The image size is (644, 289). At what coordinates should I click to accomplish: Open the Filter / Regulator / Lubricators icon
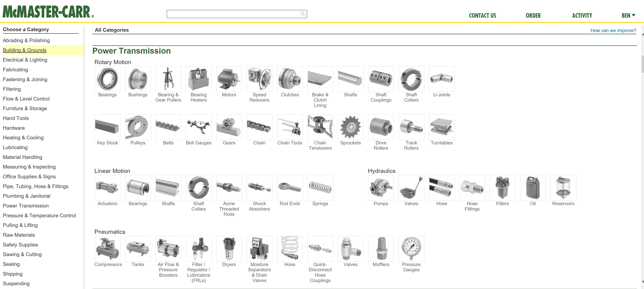[199, 249]
